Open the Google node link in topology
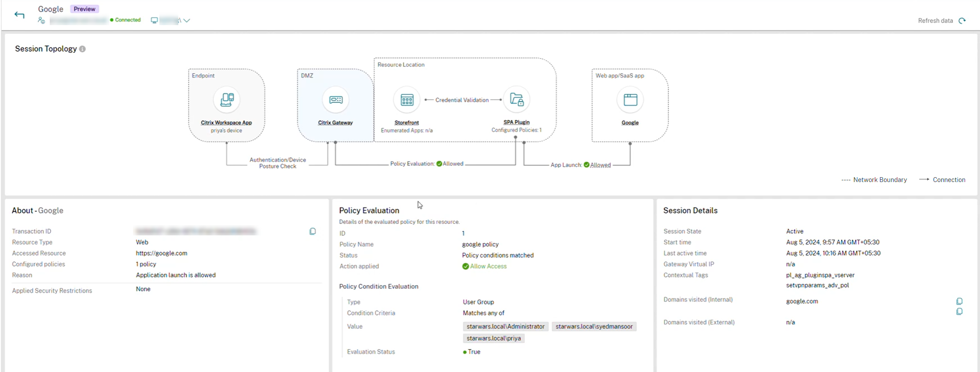The image size is (980, 372). [630, 123]
